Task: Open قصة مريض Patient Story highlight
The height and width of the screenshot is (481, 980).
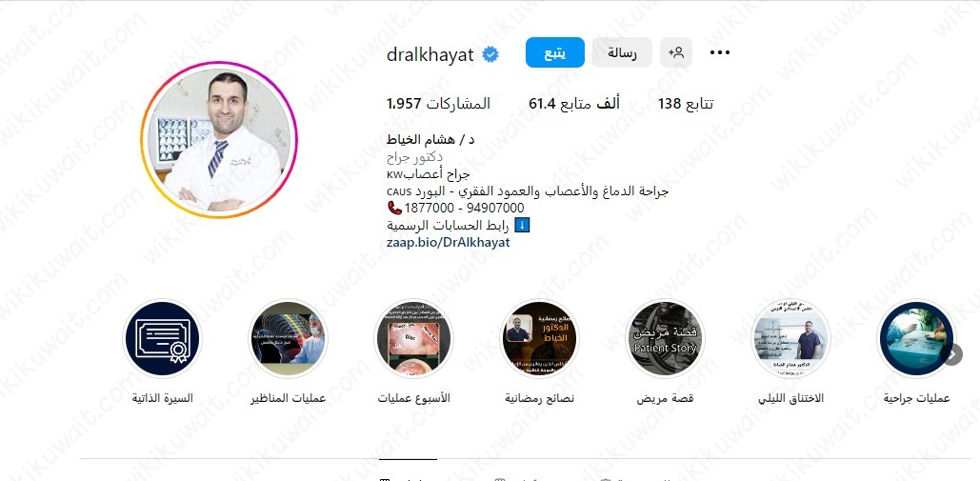Action: (x=666, y=338)
